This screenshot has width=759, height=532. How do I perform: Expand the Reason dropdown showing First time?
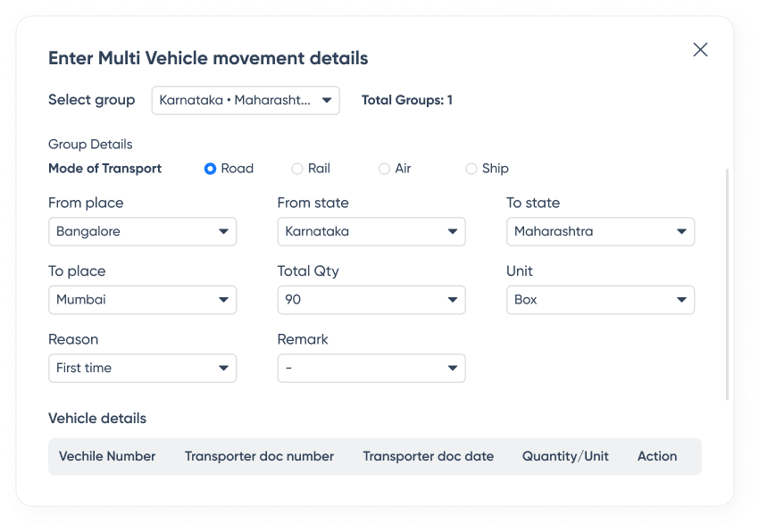[142, 368]
